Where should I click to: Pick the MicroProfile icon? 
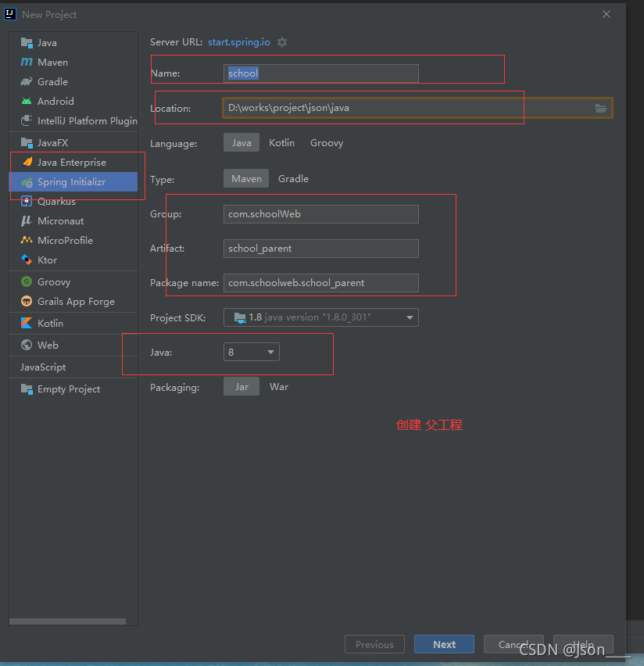click(x=27, y=240)
